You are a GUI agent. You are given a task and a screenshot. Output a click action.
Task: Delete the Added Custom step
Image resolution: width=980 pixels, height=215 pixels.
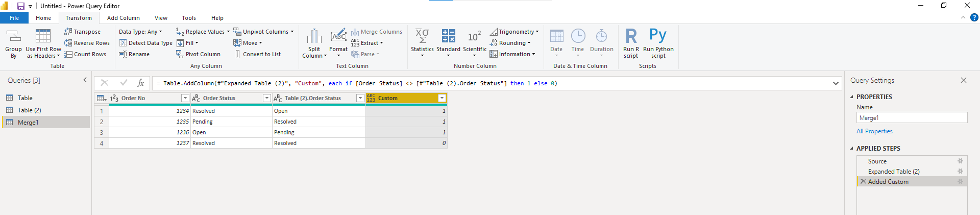pyautogui.click(x=863, y=181)
